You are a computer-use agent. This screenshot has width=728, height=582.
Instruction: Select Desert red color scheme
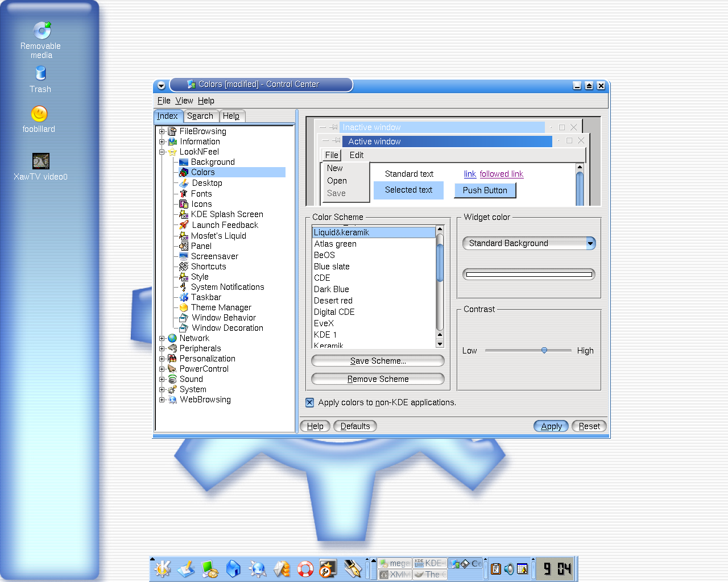tap(374, 301)
